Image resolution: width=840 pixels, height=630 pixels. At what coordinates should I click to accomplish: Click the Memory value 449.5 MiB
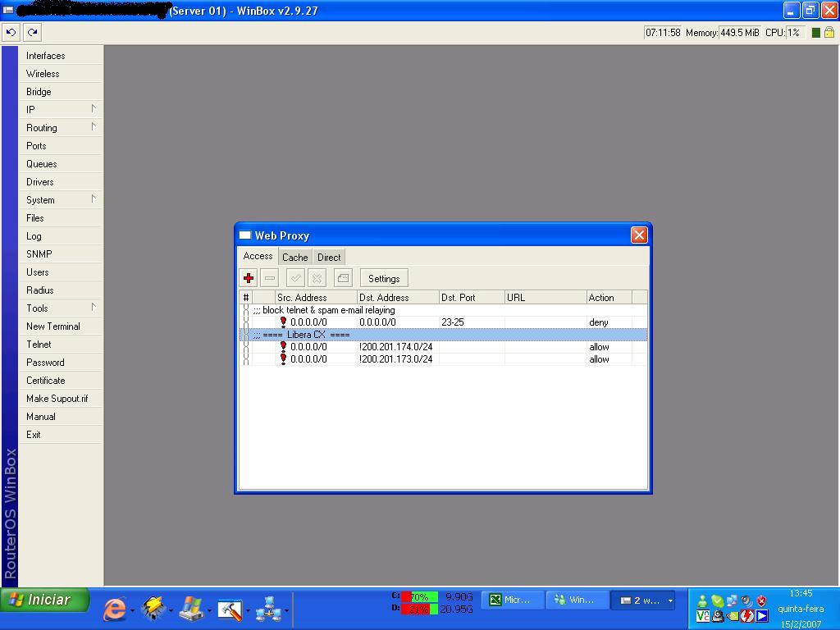click(740, 33)
